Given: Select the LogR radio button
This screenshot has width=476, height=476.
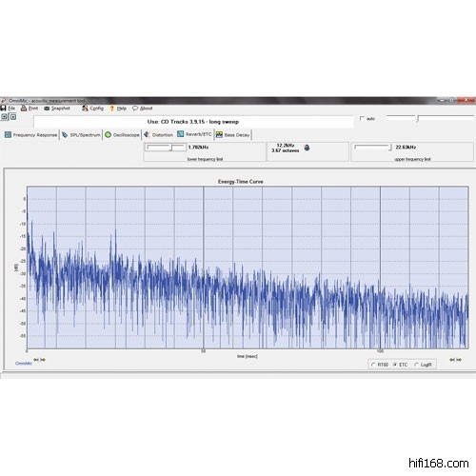Looking at the screenshot, I should pos(417,365).
